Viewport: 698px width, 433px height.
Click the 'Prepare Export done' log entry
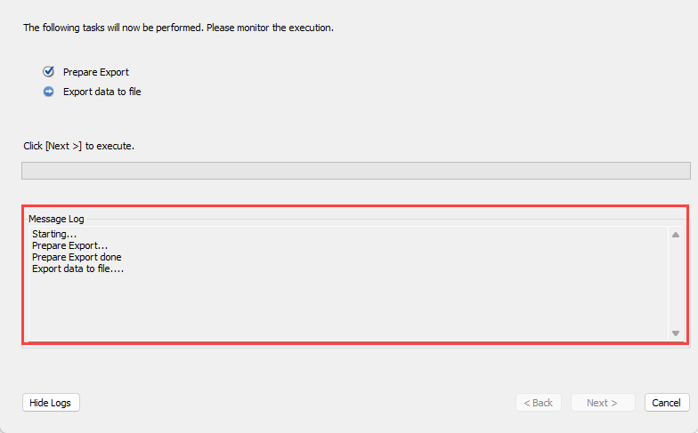click(x=77, y=257)
